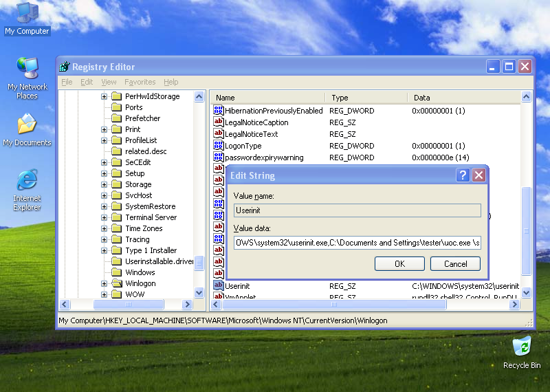This screenshot has height=392, width=550.
Task: Click the Windows folder icon in tree
Action: [116, 272]
